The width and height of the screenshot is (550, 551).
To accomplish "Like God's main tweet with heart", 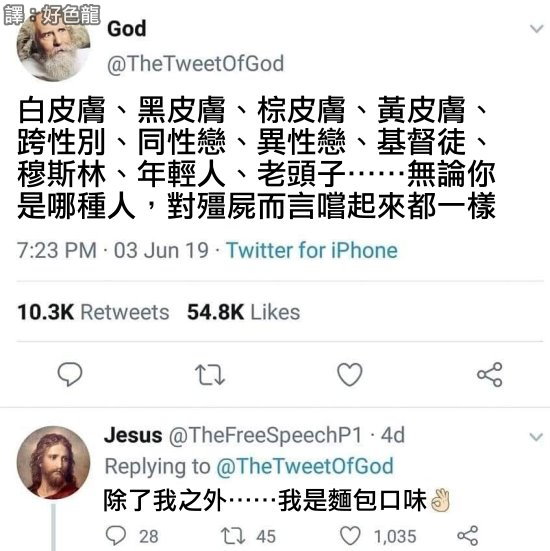I will coord(350,374).
